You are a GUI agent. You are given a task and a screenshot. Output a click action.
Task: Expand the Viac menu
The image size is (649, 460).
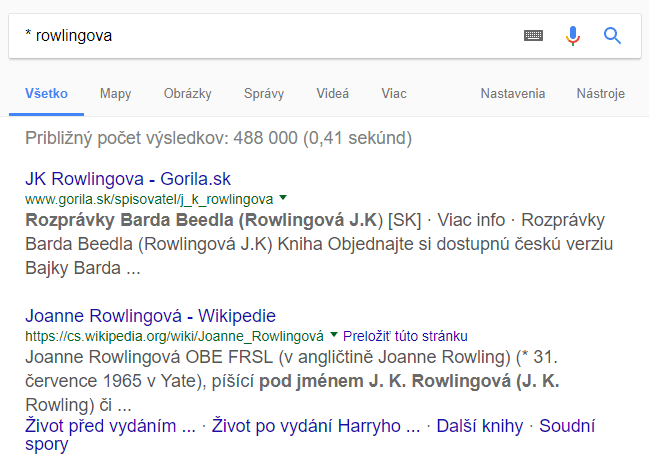click(394, 94)
